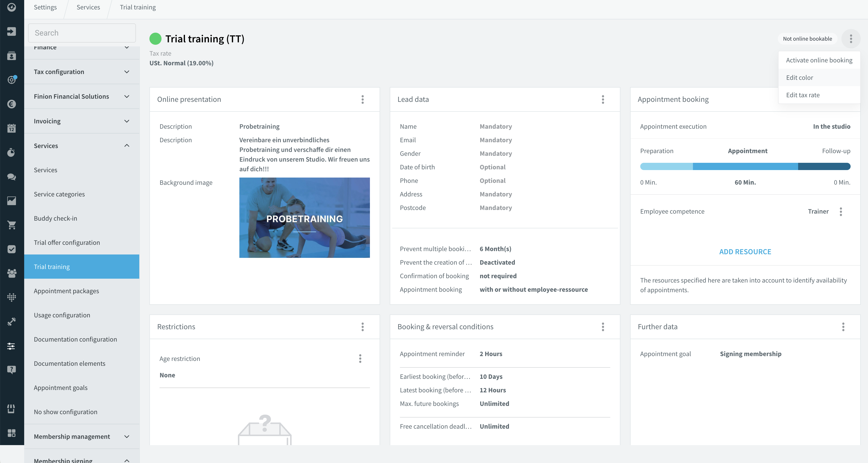Open the calendar sidebar icon
868x463 pixels.
pos(12,128)
